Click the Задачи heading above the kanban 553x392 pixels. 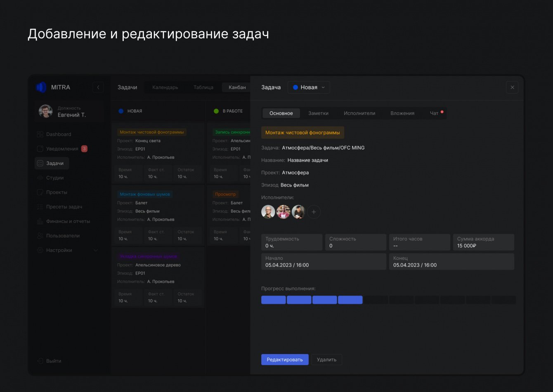128,87
